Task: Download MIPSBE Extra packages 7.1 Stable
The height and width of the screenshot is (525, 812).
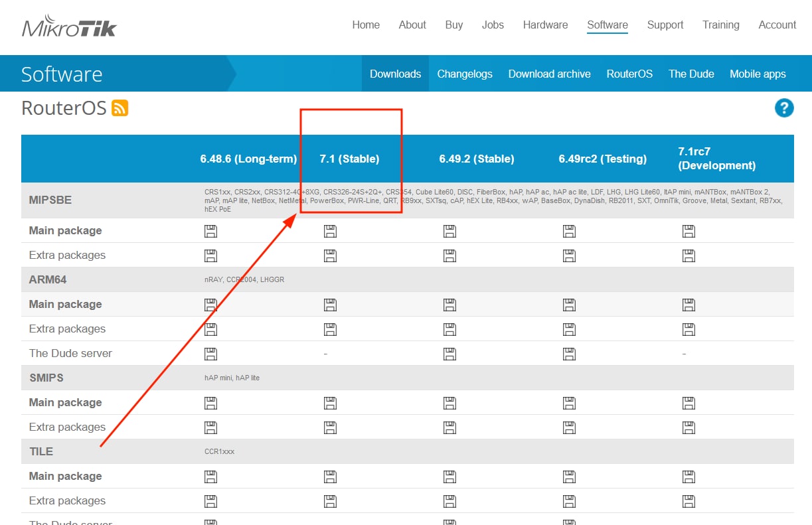Action: [330, 256]
